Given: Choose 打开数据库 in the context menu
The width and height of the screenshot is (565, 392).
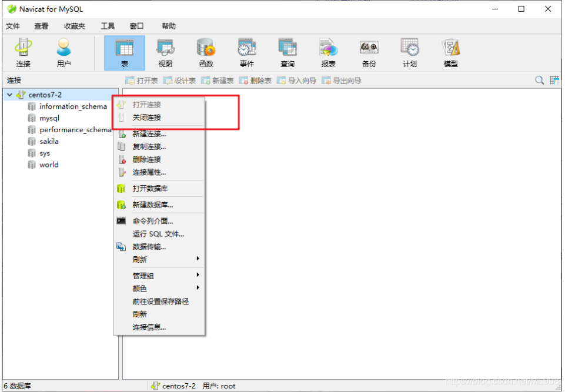Looking at the screenshot, I should (159, 189).
